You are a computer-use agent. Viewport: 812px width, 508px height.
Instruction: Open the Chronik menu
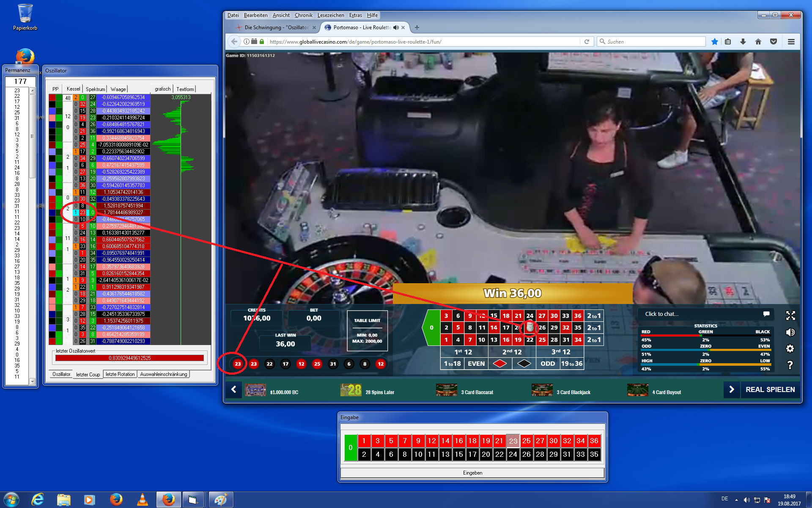click(x=303, y=15)
